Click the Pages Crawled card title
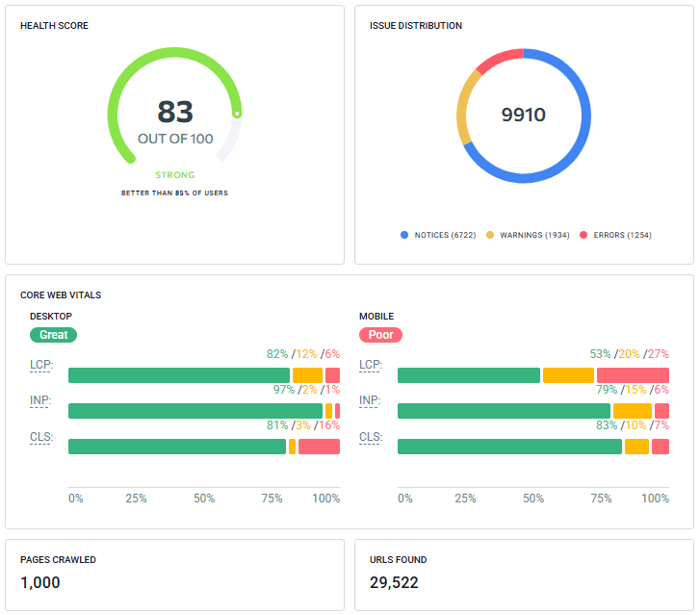This screenshot has height=615, width=700. (x=58, y=559)
